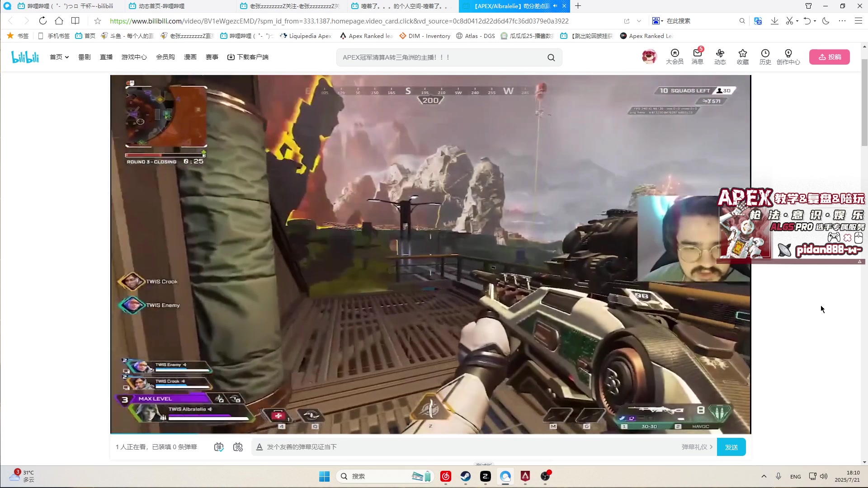868x488 pixels.
Task: Open 游戏中心 nav item
Action: (134, 57)
